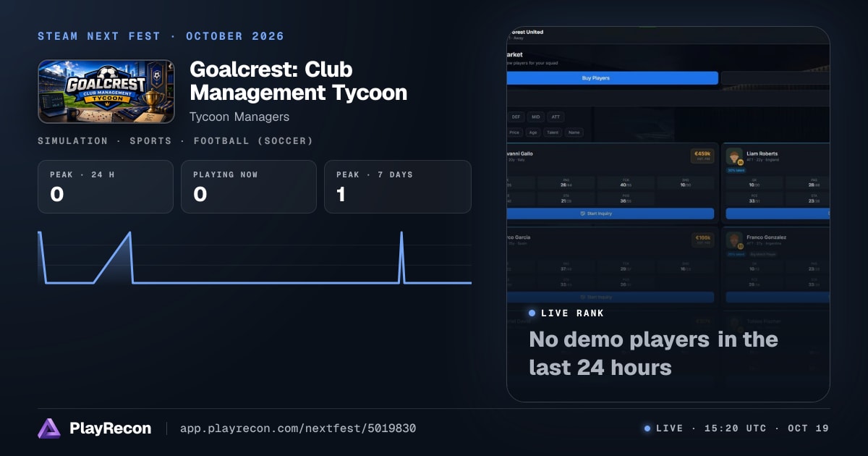Click Start Inquiry under Marco Garcia
The image size is (868, 456).
coord(611,297)
